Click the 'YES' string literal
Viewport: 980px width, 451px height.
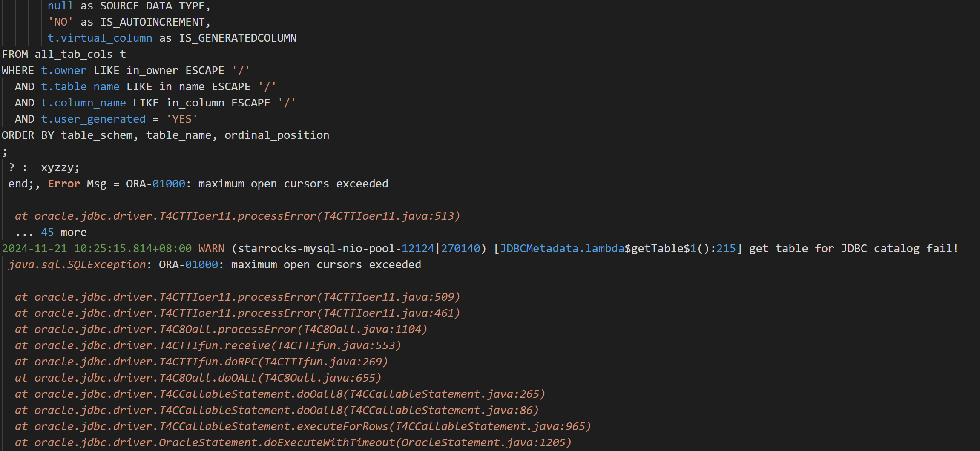[182, 119]
